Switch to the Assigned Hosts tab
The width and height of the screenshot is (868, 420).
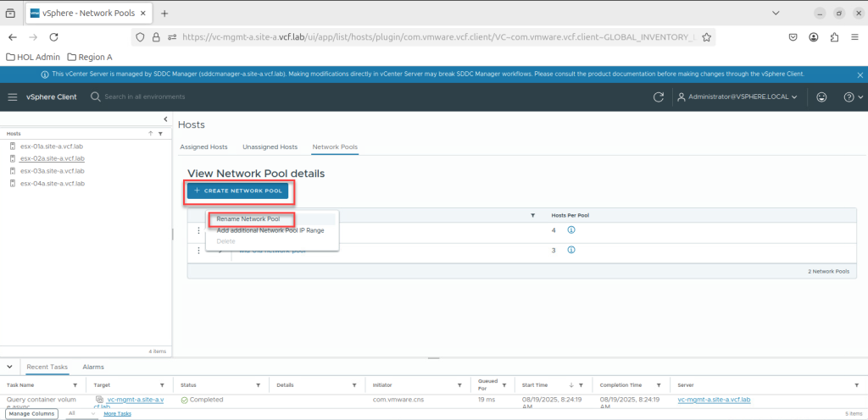(203, 147)
